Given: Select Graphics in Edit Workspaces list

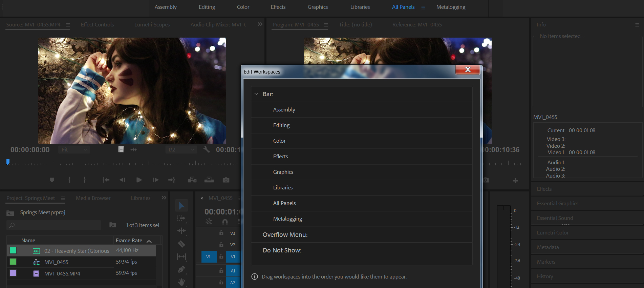Looking at the screenshot, I should (362, 172).
